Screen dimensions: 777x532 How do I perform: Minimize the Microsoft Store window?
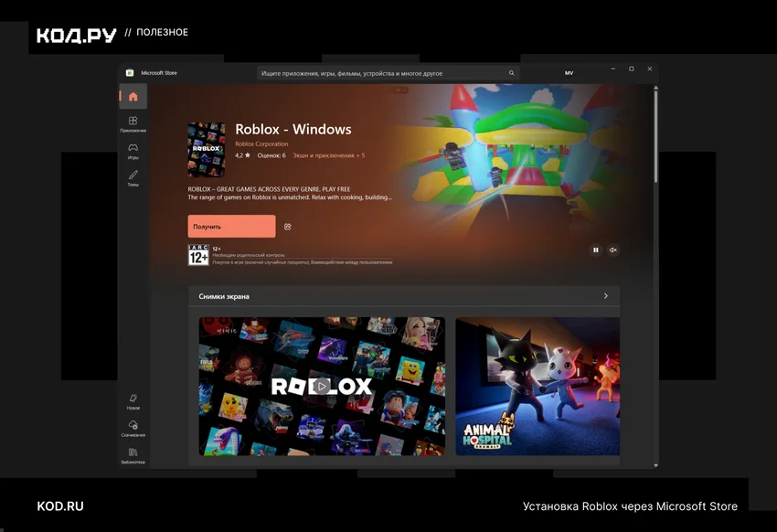point(613,69)
